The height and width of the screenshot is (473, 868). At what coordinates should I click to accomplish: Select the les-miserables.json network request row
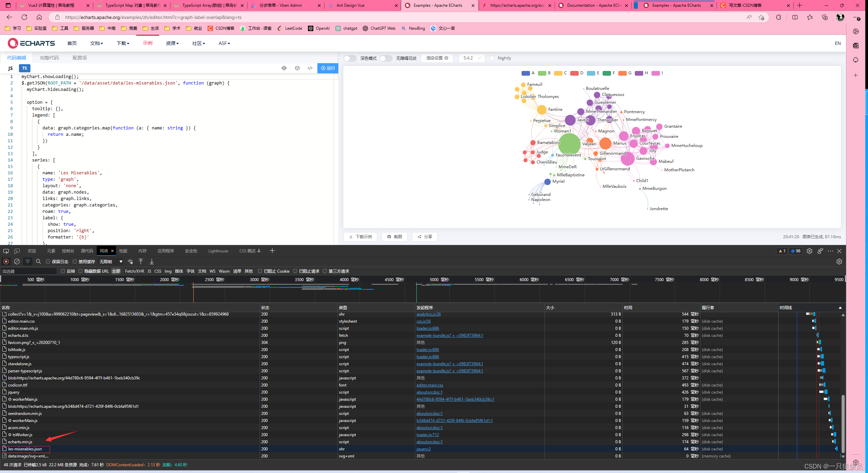[x=25, y=449]
